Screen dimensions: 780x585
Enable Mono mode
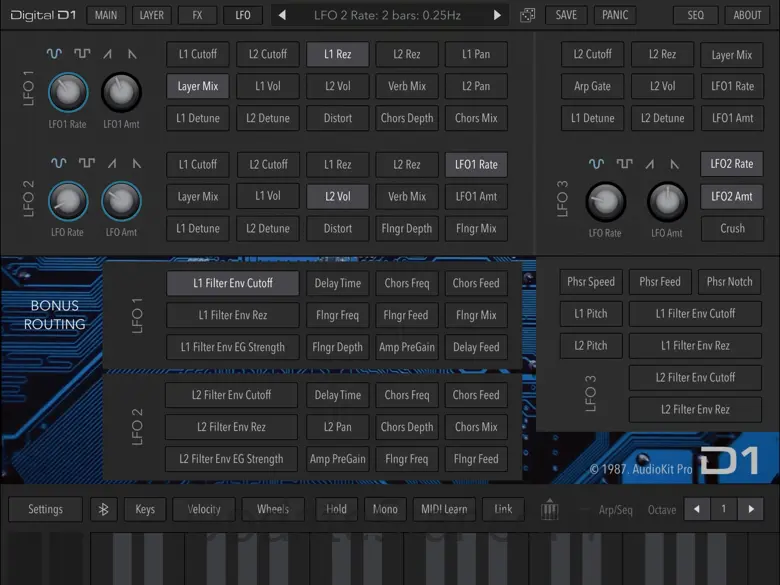pos(385,509)
